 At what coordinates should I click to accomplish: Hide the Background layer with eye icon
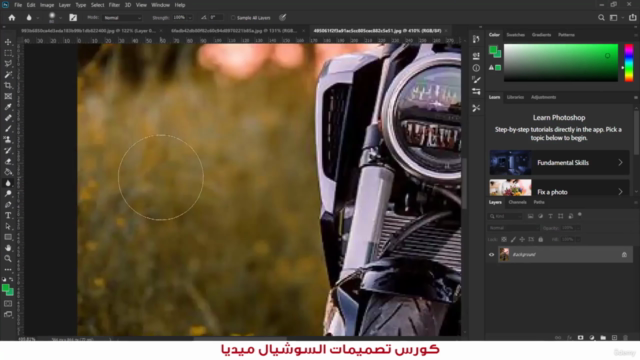click(491, 255)
